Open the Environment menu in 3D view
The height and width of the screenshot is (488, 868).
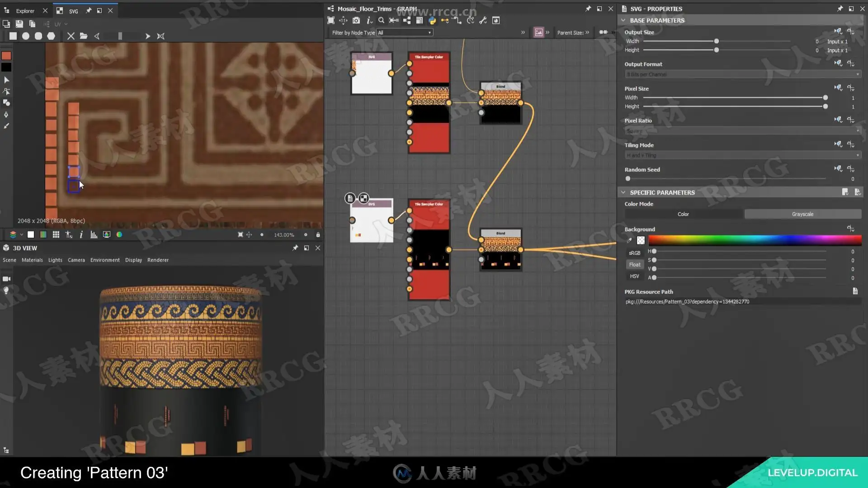[105, 260]
